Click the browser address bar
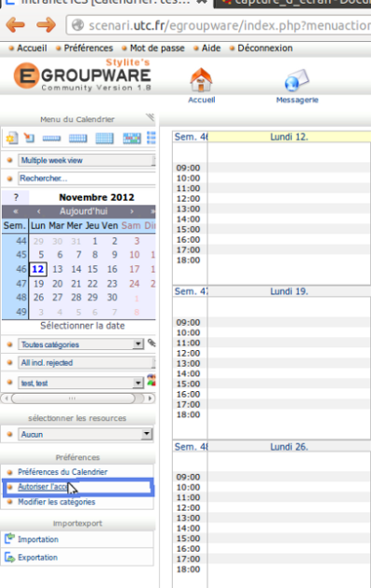This screenshot has width=371, height=588. [219, 25]
